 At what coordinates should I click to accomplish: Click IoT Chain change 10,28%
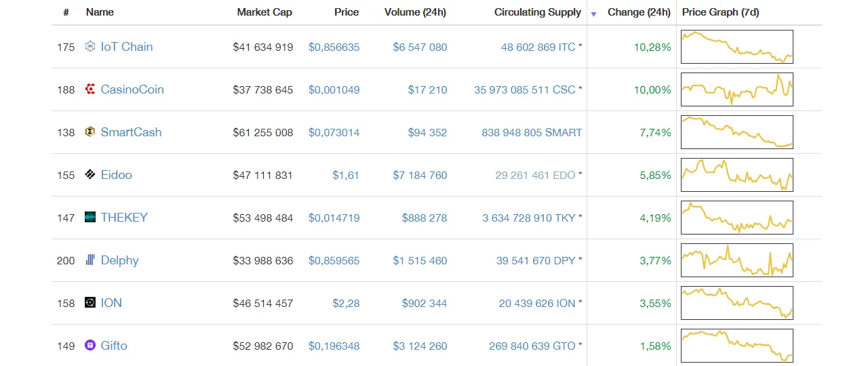tap(652, 47)
